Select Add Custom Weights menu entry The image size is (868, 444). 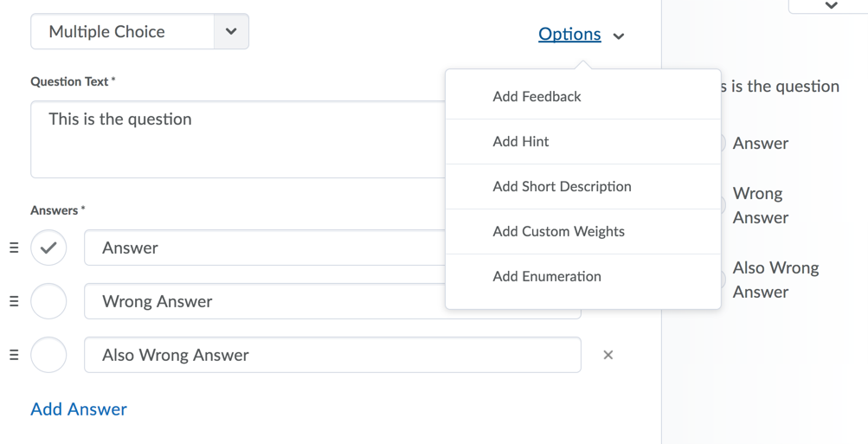pyautogui.click(x=558, y=232)
